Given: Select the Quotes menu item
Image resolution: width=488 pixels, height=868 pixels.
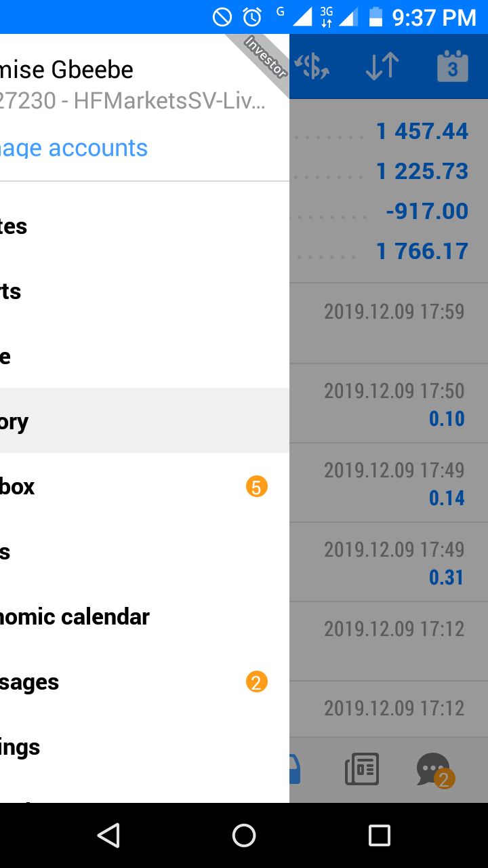Looking at the screenshot, I should tap(144, 226).
